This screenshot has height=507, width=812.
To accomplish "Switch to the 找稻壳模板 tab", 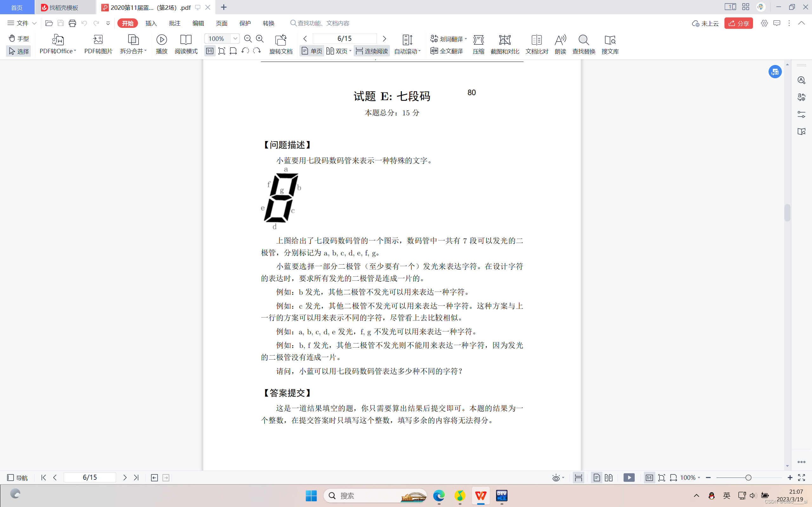I will pyautogui.click(x=64, y=7).
